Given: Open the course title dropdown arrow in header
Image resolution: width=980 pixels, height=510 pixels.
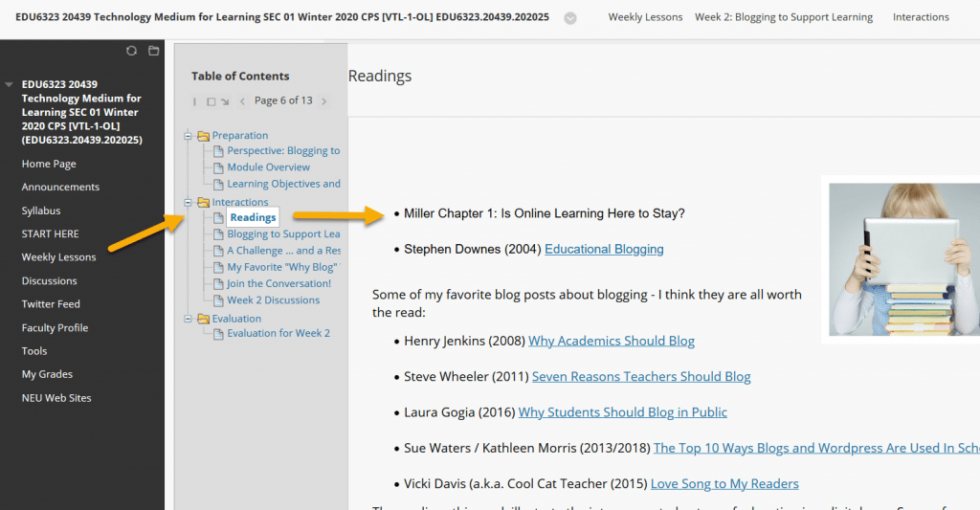Looking at the screenshot, I should tap(570, 18).
